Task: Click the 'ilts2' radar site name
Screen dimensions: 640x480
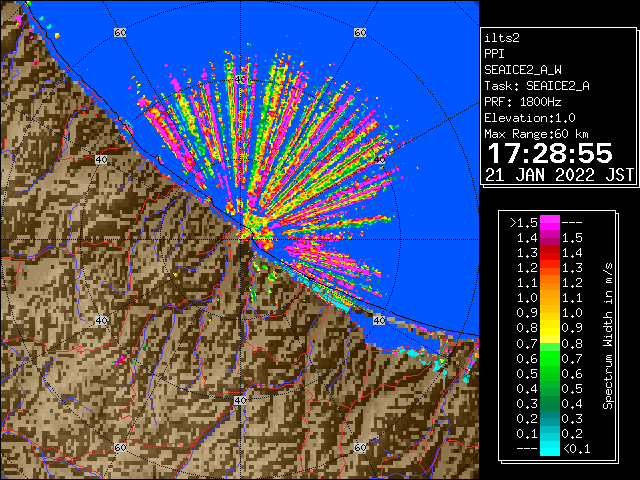Action: pos(502,38)
